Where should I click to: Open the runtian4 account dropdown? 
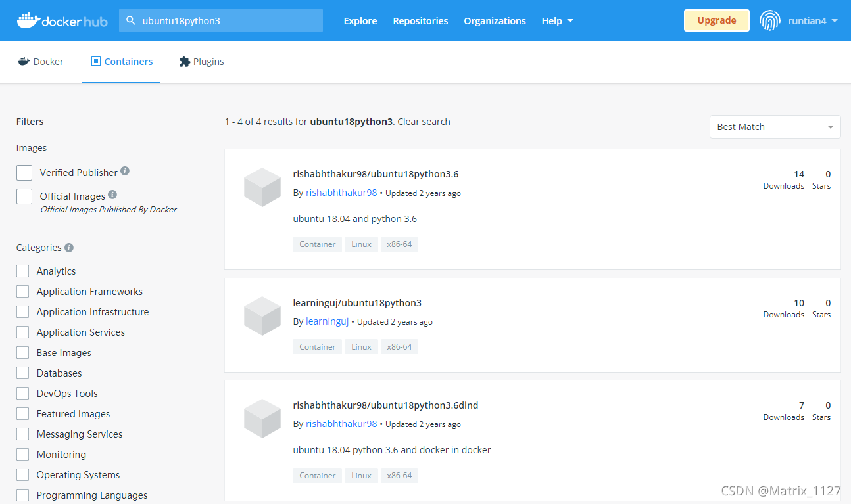tap(812, 20)
